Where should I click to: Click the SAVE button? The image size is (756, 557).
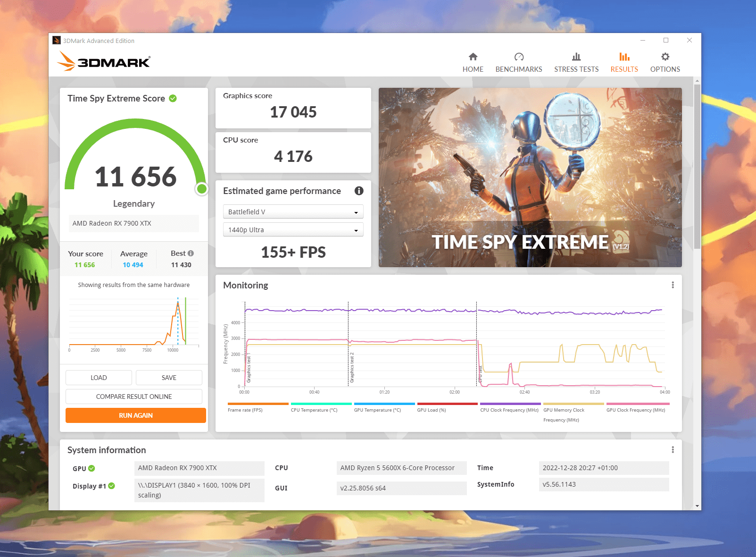click(169, 378)
